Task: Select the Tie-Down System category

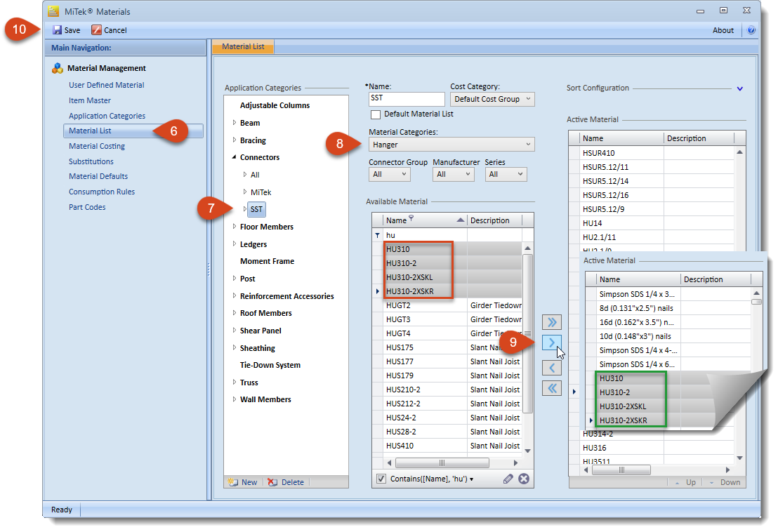Action: [270, 366]
